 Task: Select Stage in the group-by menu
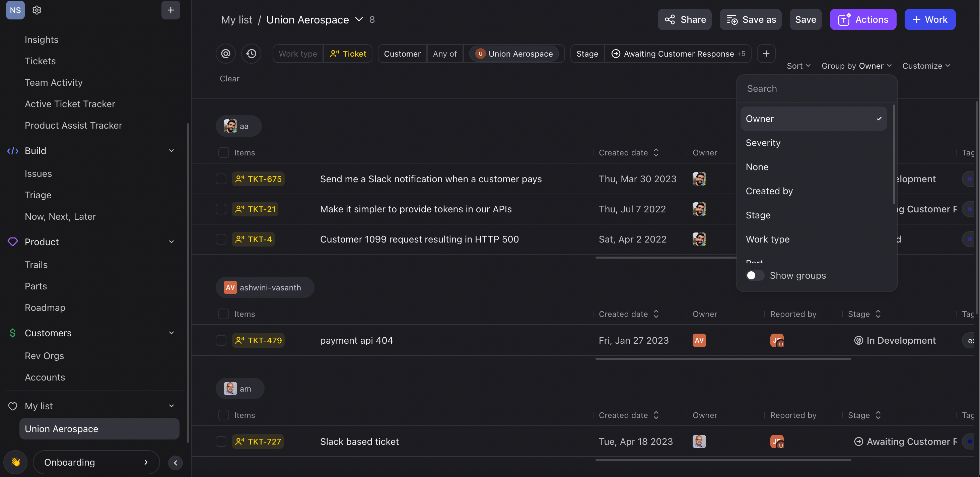(x=758, y=215)
